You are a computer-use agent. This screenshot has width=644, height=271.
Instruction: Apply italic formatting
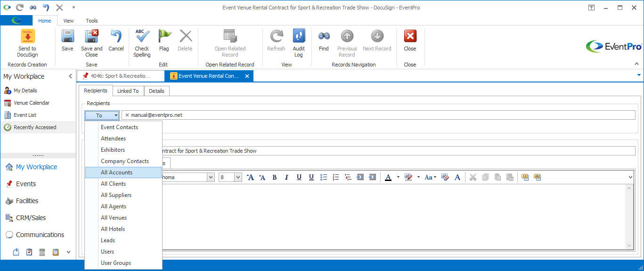[x=286, y=177]
